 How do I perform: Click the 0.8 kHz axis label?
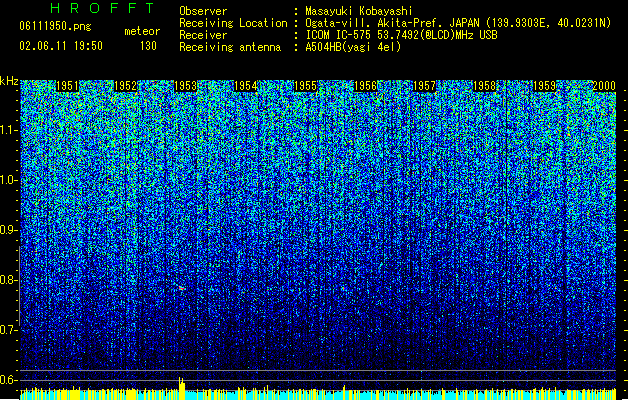(8, 280)
